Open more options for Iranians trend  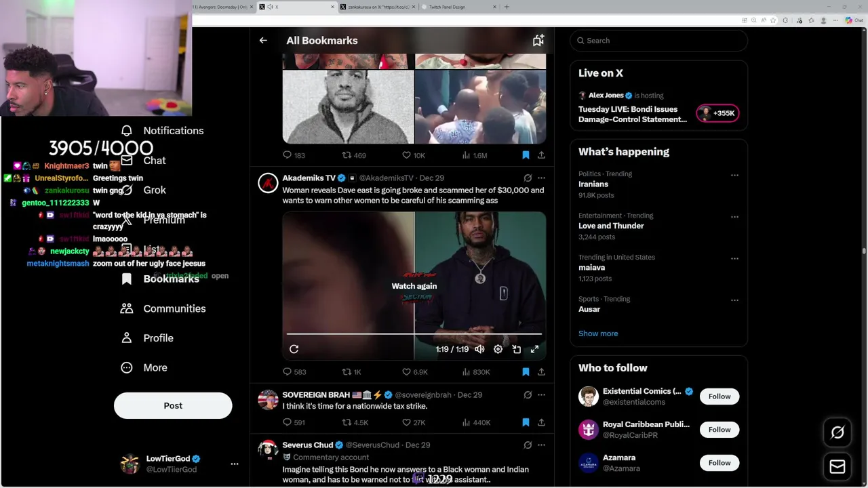734,175
